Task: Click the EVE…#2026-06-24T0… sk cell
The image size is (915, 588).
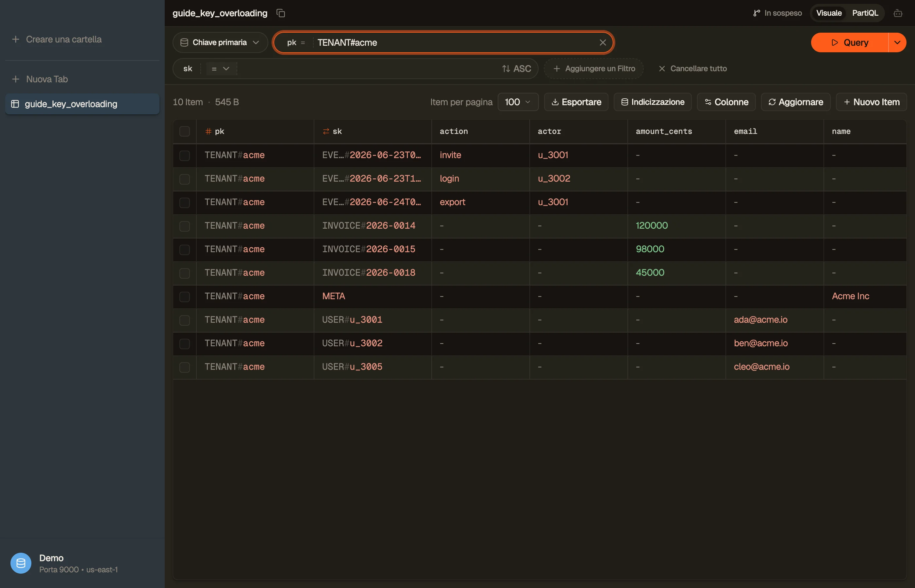Action: tap(373, 202)
